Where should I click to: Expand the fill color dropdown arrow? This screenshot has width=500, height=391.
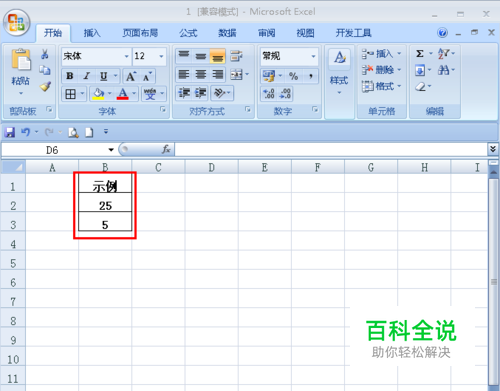[x=110, y=94]
